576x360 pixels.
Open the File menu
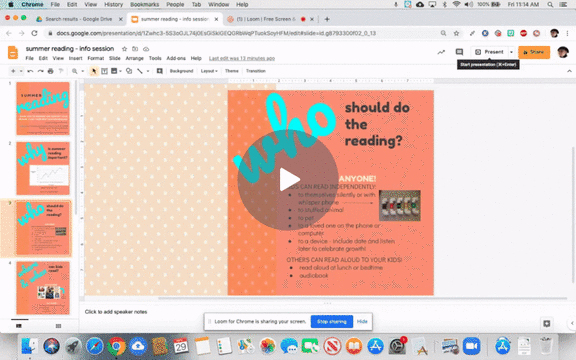click(x=29, y=58)
